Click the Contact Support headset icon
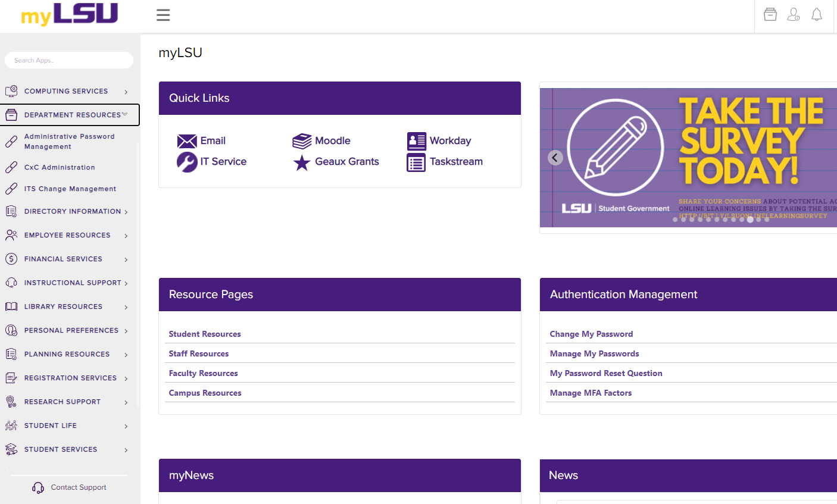The height and width of the screenshot is (504, 837). (x=38, y=488)
